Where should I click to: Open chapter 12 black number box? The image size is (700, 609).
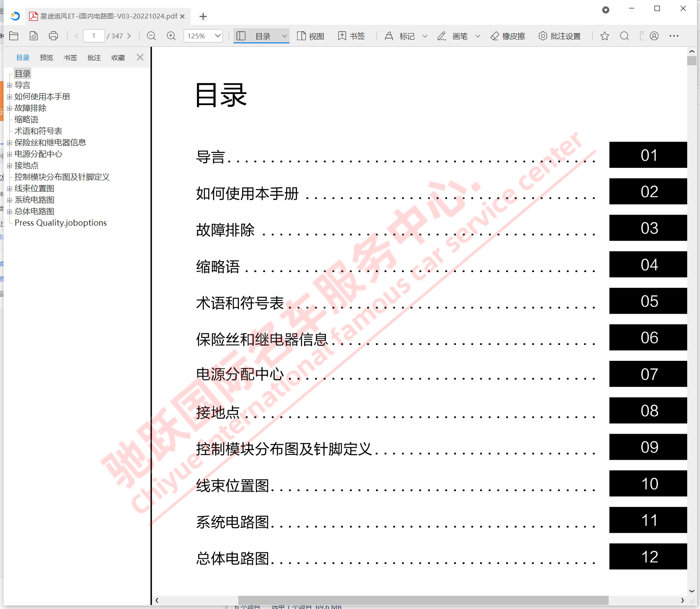(x=648, y=556)
